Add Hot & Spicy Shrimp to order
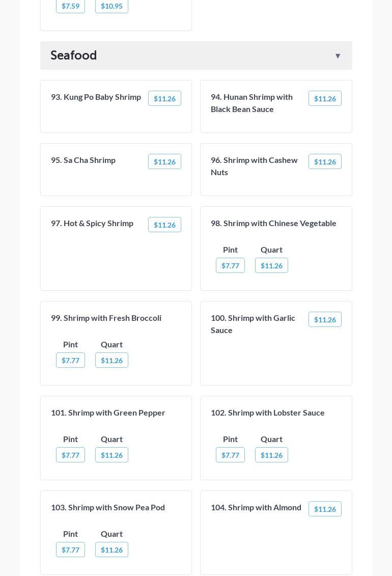The height and width of the screenshot is (576, 392). click(x=164, y=225)
